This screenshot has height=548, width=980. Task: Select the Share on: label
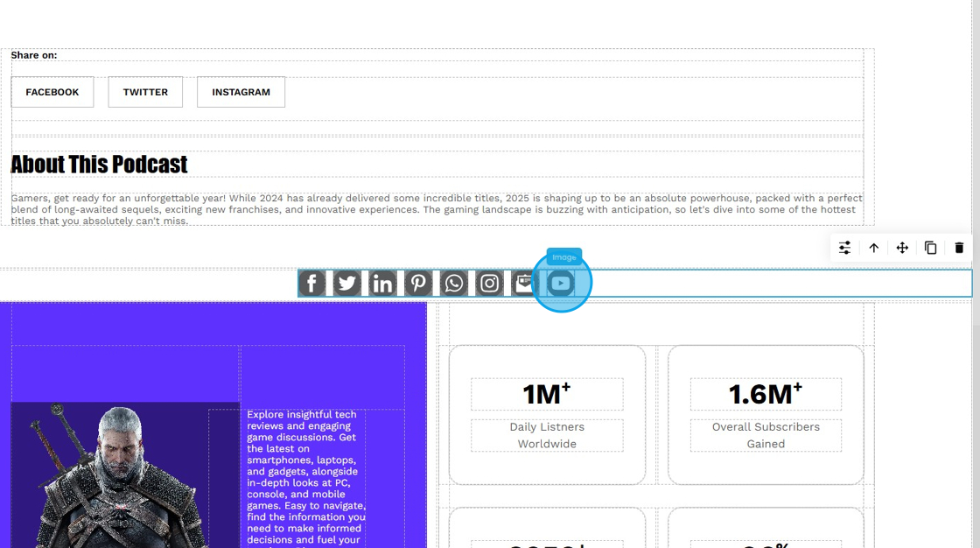(34, 55)
